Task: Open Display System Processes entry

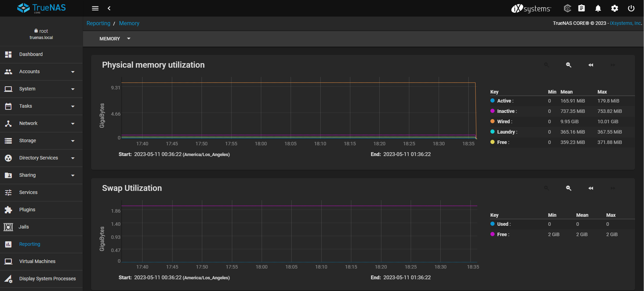Action: coord(41,279)
